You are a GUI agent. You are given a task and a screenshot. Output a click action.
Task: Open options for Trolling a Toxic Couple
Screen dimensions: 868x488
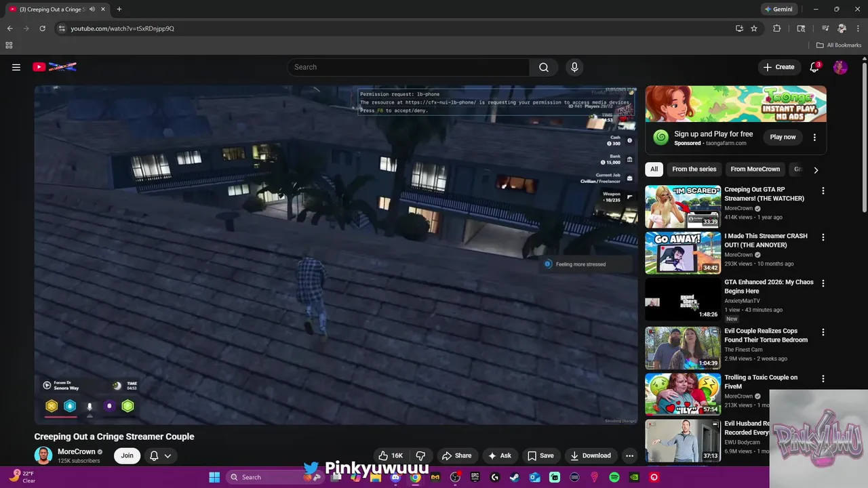(823, 379)
